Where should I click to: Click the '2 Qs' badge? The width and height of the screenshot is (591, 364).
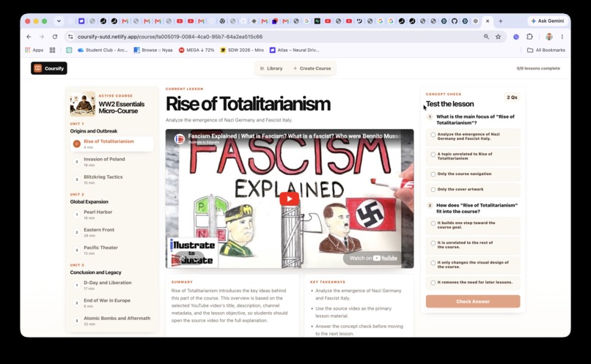click(512, 97)
